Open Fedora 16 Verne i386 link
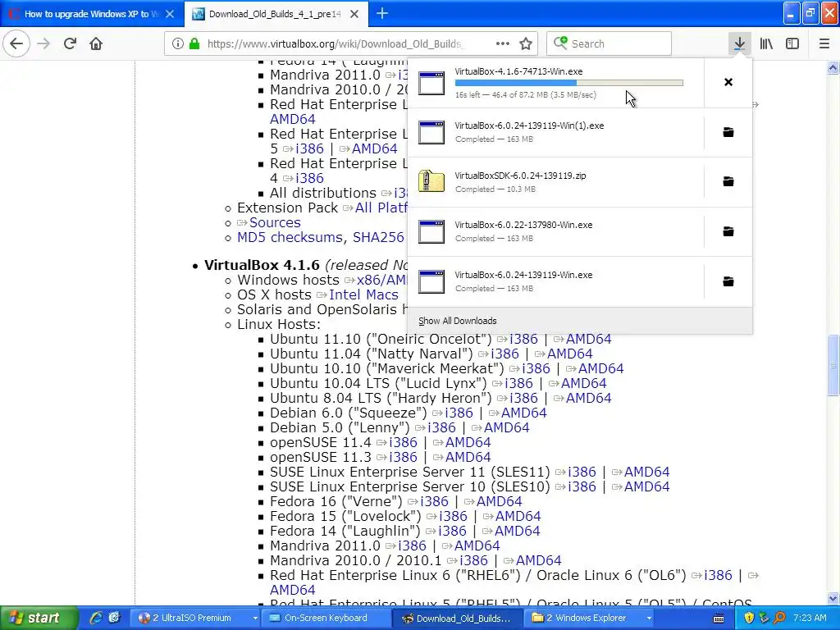The height and width of the screenshot is (630, 840). pyautogui.click(x=434, y=501)
